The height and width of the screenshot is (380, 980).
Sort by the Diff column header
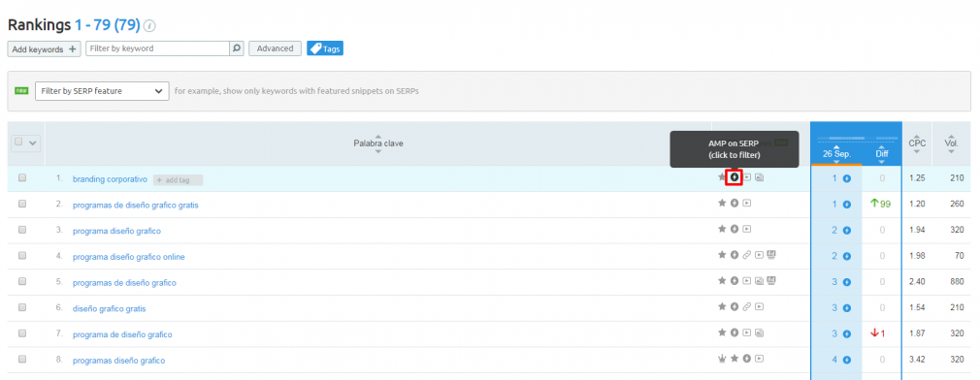882,153
